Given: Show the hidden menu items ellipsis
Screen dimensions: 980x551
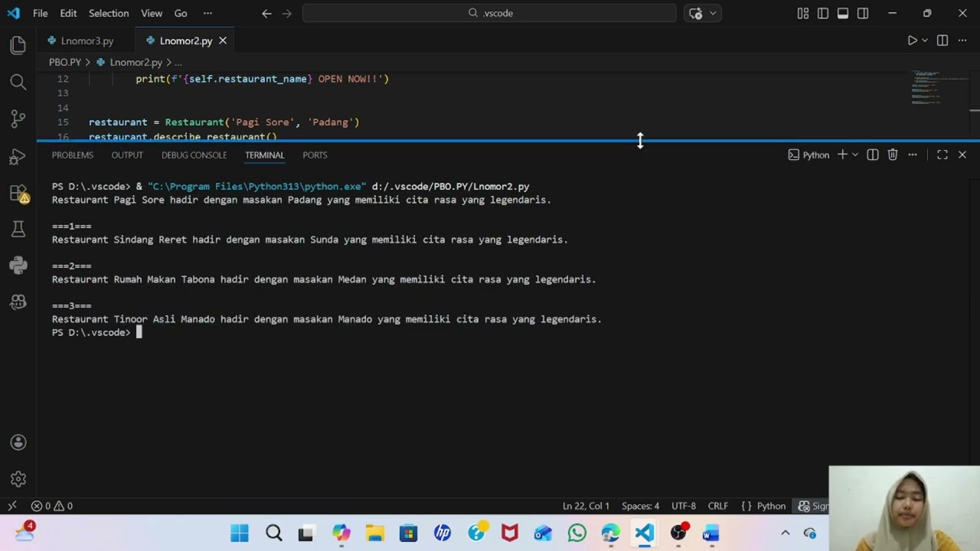Looking at the screenshot, I should (207, 13).
